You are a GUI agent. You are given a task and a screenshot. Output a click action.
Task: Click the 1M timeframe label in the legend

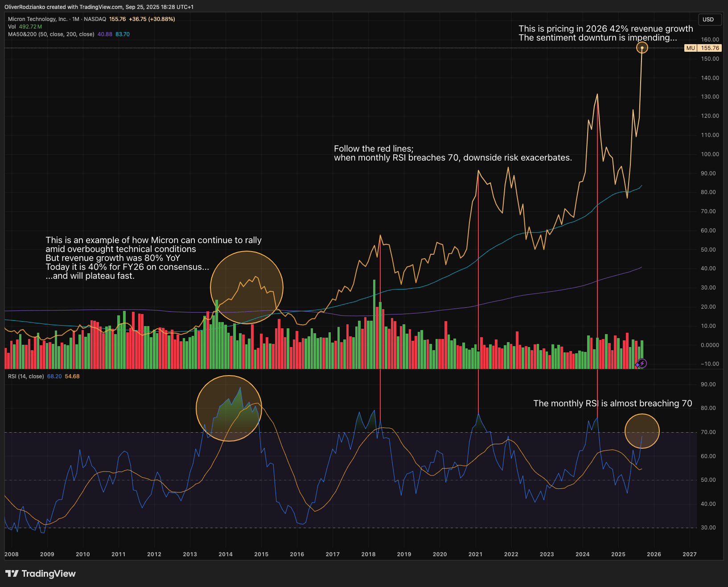[x=76, y=19]
